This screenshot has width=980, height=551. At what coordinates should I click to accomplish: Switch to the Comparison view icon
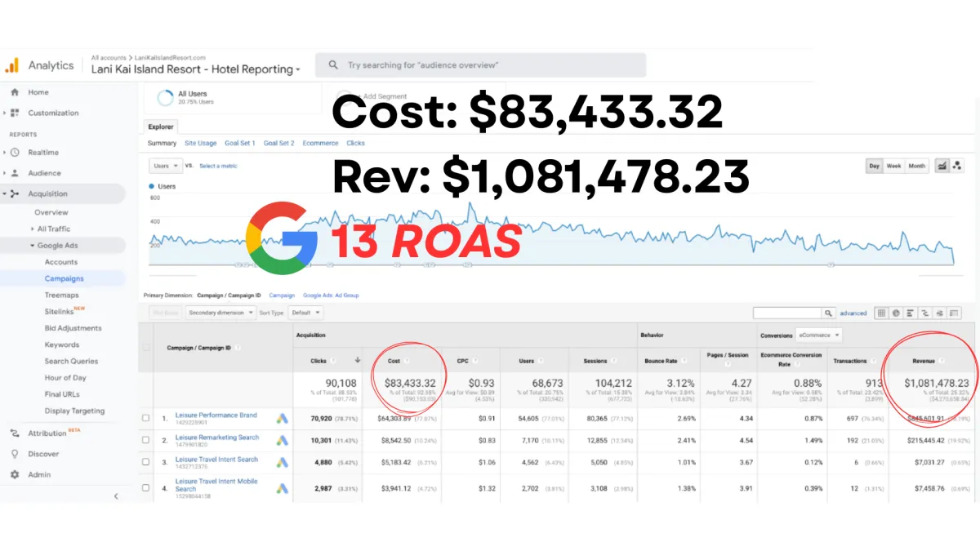point(925,313)
